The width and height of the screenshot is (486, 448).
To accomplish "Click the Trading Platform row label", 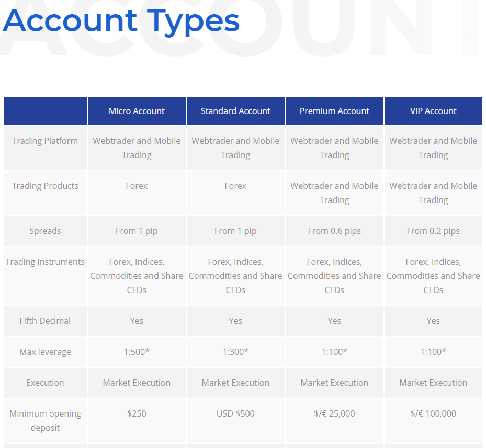I will point(45,141).
